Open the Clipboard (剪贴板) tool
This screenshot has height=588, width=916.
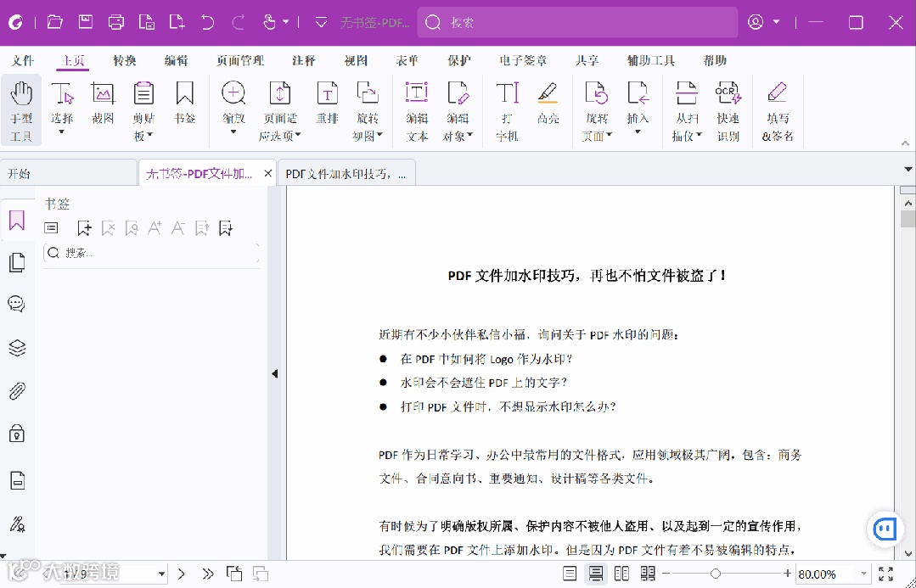coord(143,110)
